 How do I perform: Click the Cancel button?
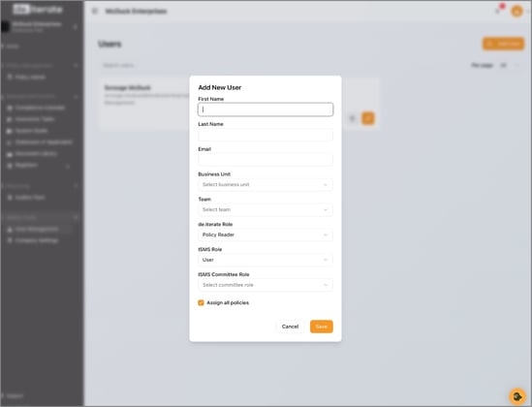point(290,327)
